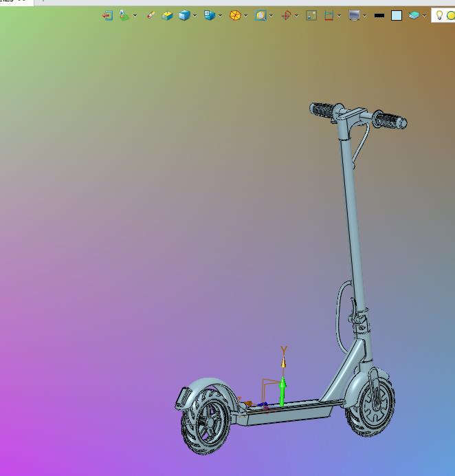This screenshot has height=476, width=455.
Task: Toggle the light bulb icon
Action: pyautogui.click(x=439, y=15)
